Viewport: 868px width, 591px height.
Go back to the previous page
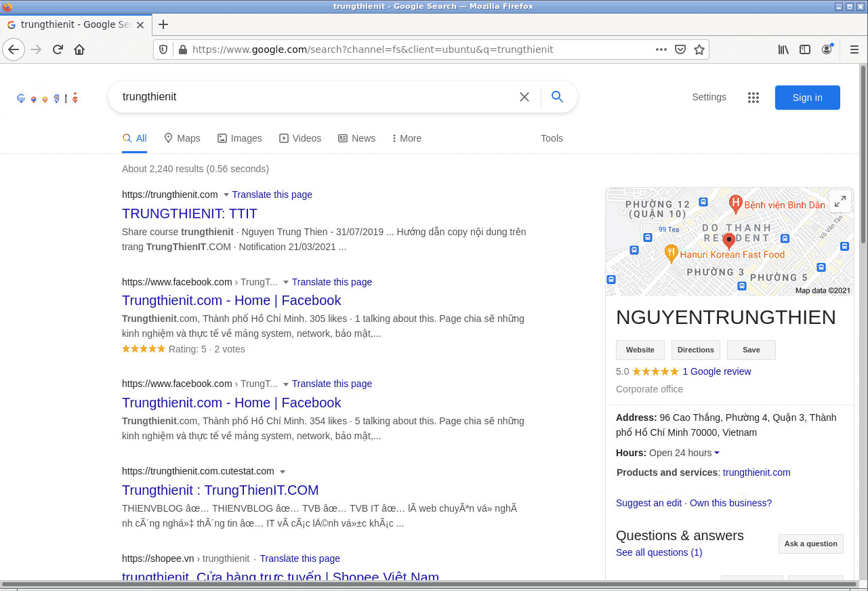[14, 49]
